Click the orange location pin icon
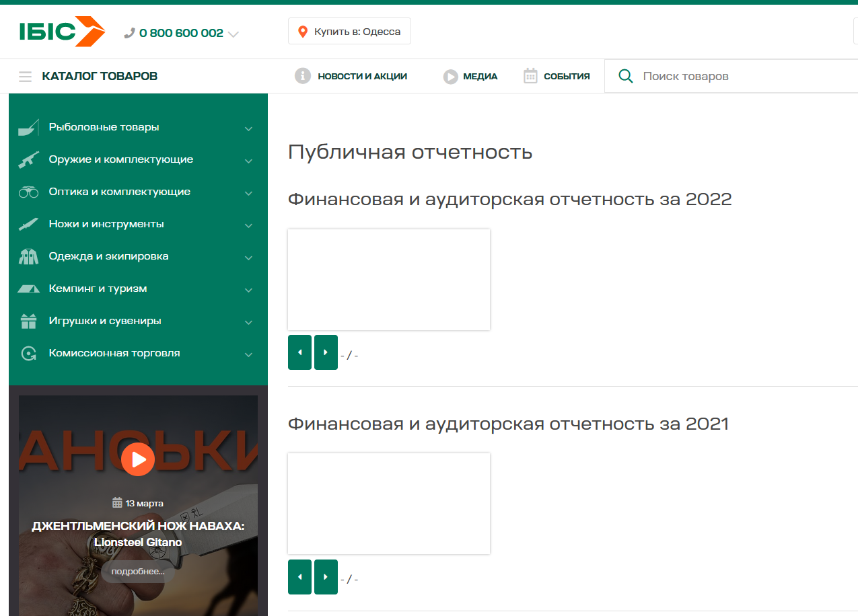The image size is (858, 616). (303, 32)
